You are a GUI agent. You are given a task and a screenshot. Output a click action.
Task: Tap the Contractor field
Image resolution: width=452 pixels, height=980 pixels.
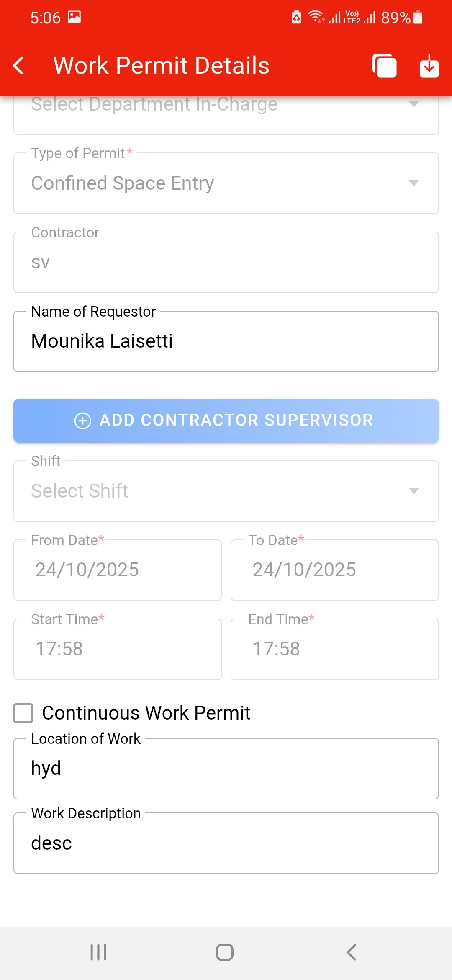[226, 263]
